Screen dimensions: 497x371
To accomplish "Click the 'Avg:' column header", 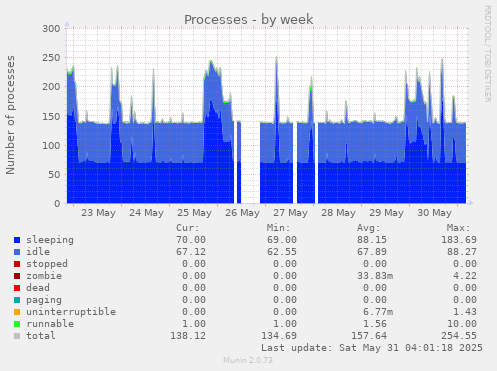I will [369, 228].
